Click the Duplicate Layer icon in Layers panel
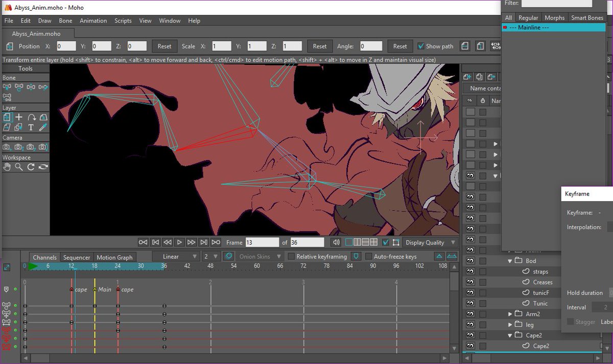 coord(479,77)
